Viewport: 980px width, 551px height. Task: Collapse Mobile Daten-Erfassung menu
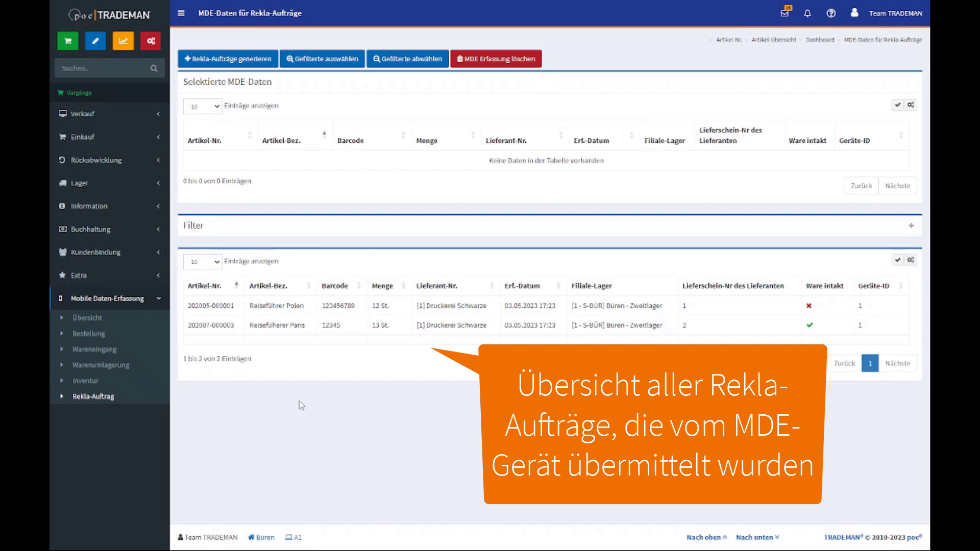point(110,298)
